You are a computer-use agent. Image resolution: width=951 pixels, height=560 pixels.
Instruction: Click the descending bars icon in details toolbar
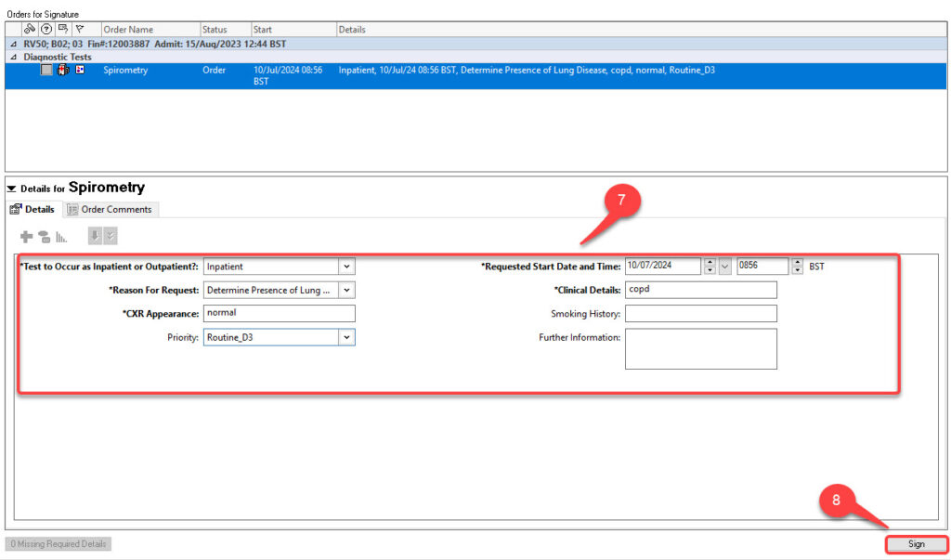coord(61,237)
